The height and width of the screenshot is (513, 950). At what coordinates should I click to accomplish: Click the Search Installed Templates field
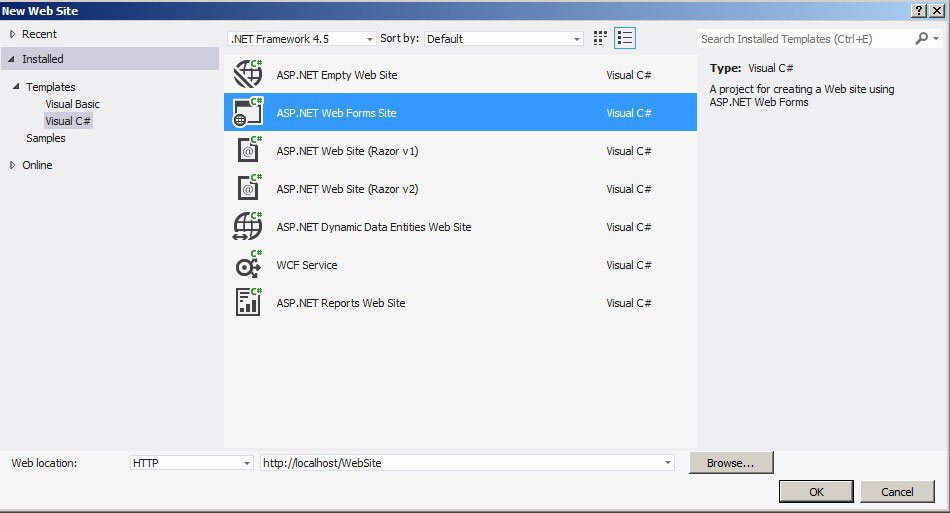805,39
